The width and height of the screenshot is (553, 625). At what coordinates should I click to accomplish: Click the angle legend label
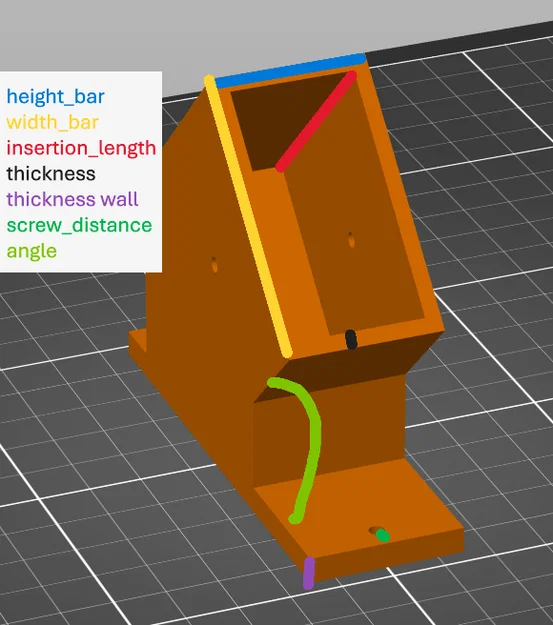click(x=31, y=252)
